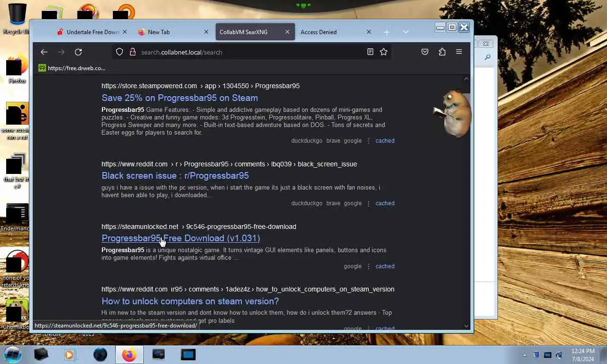Open the blue screen taskbar app

188,355
